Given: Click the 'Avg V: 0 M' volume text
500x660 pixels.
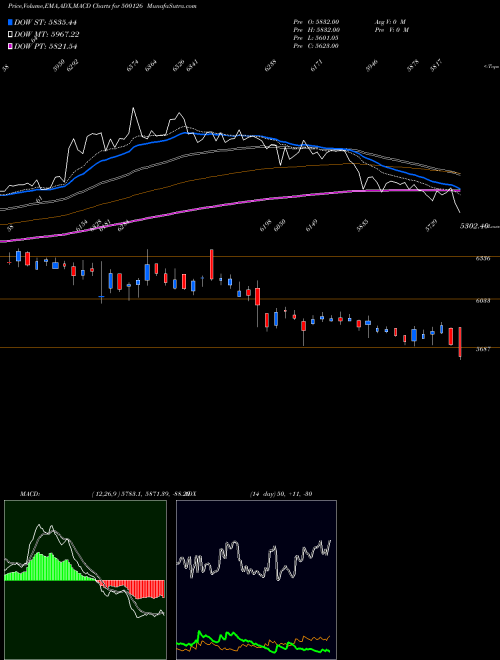Looking at the screenshot, I should point(389,21).
